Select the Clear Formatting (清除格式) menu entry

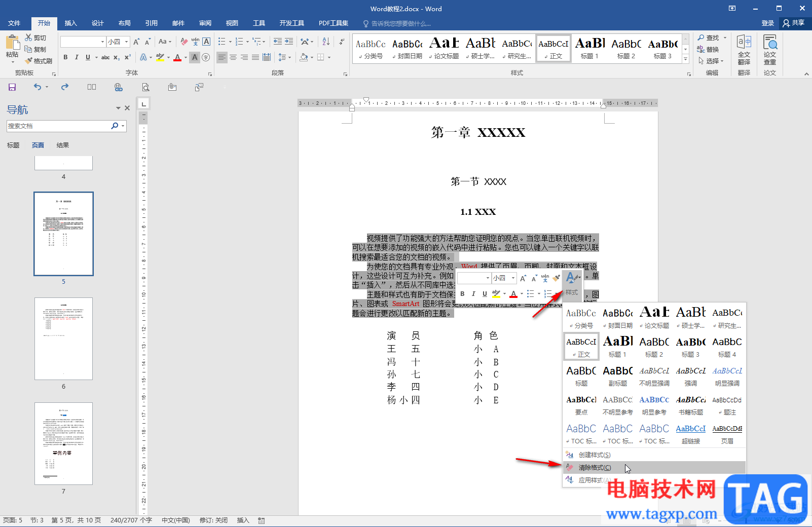(x=654, y=468)
